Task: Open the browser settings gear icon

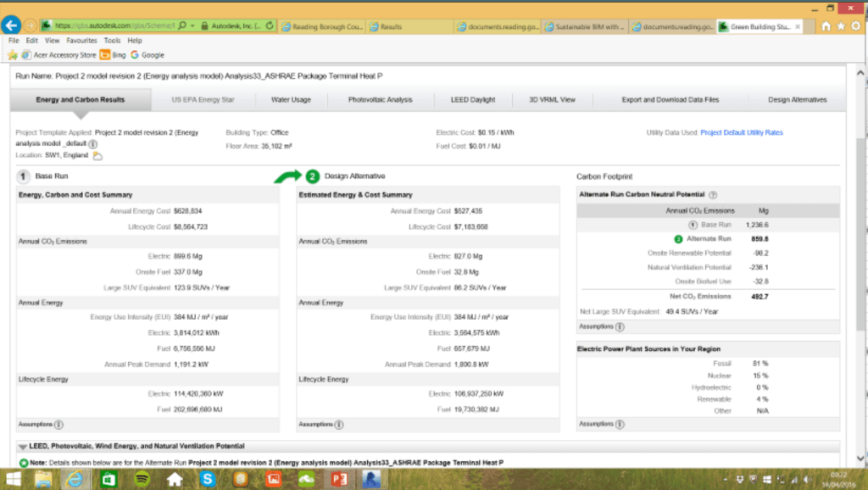Action: [856, 26]
